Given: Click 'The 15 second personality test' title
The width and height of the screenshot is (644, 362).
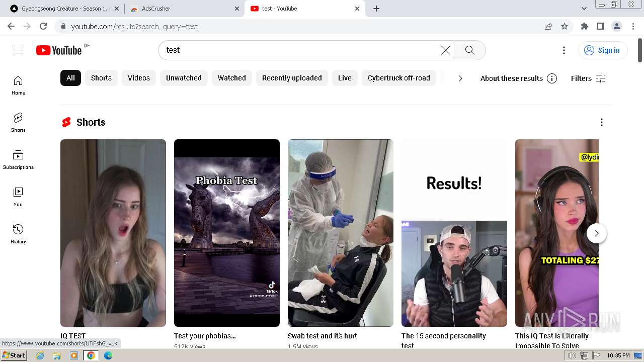Looking at the screenshot, I should pos(444,340).
